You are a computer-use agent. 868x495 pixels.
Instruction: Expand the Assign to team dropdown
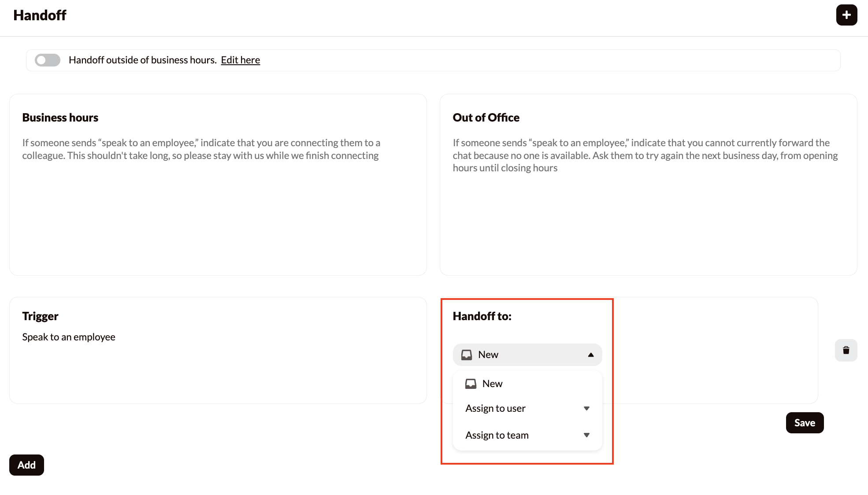(586, 435)
